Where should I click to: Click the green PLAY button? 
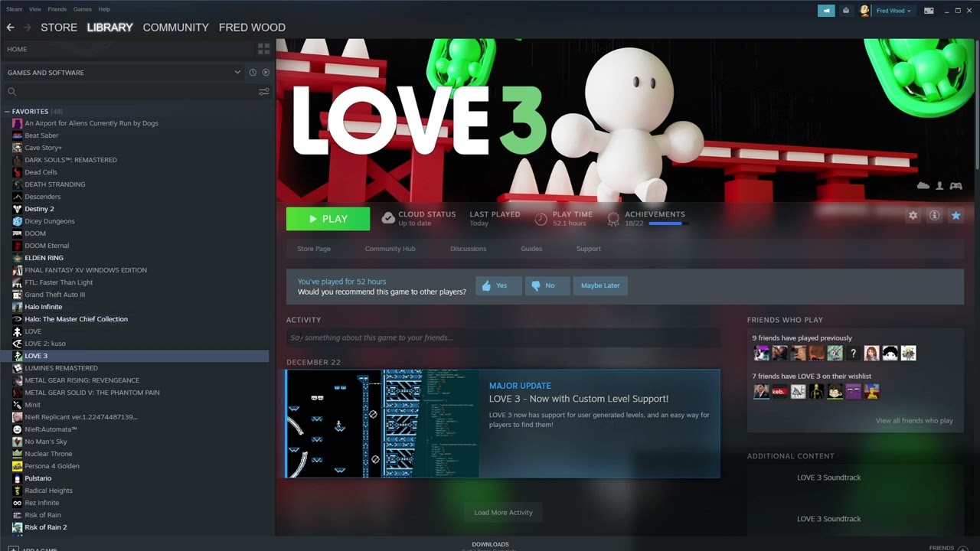[x=328, y=219]
